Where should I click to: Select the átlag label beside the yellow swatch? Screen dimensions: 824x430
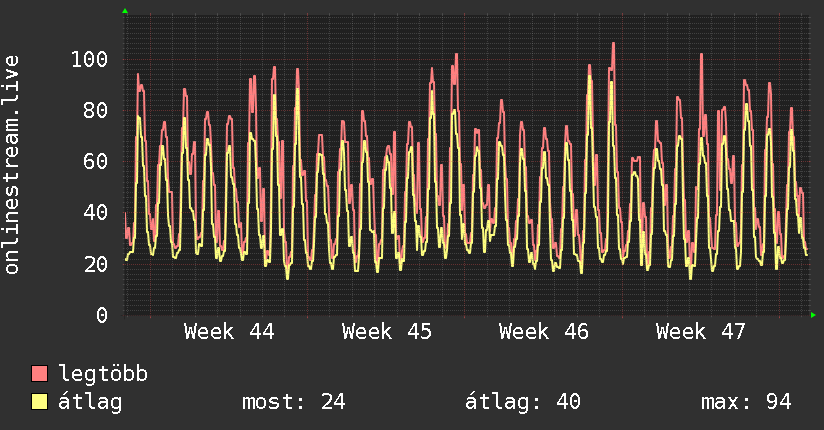pyautogui.click(x=91, y=402)
